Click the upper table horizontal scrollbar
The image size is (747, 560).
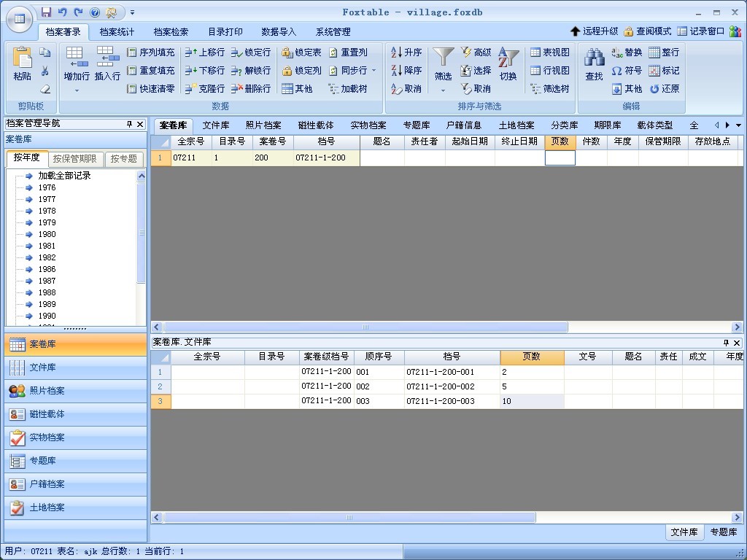pos(365,327)
